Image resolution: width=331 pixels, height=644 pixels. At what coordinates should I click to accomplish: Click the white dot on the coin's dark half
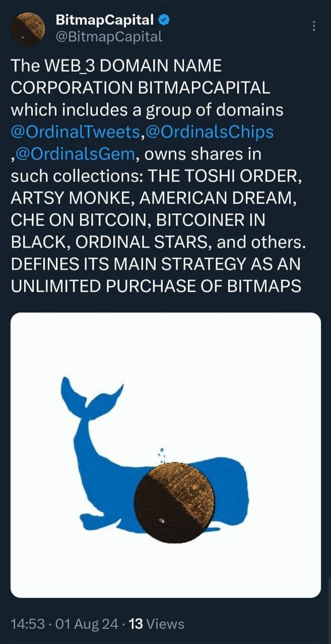[x=161, y=521]
